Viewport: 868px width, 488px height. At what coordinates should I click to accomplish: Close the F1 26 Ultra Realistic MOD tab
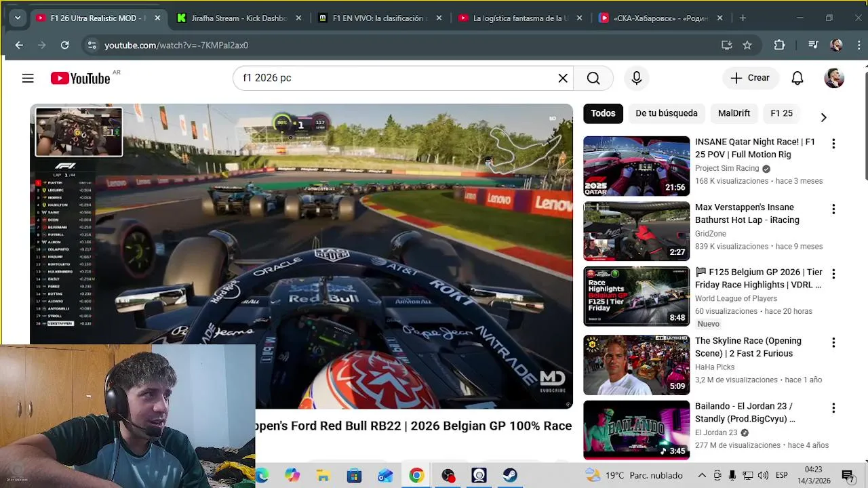coord(157,18)
